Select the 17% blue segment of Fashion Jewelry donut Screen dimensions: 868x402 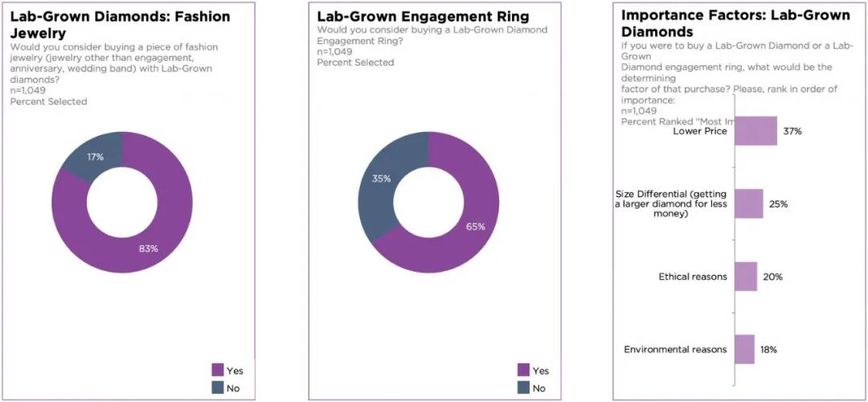click(95, 157)
